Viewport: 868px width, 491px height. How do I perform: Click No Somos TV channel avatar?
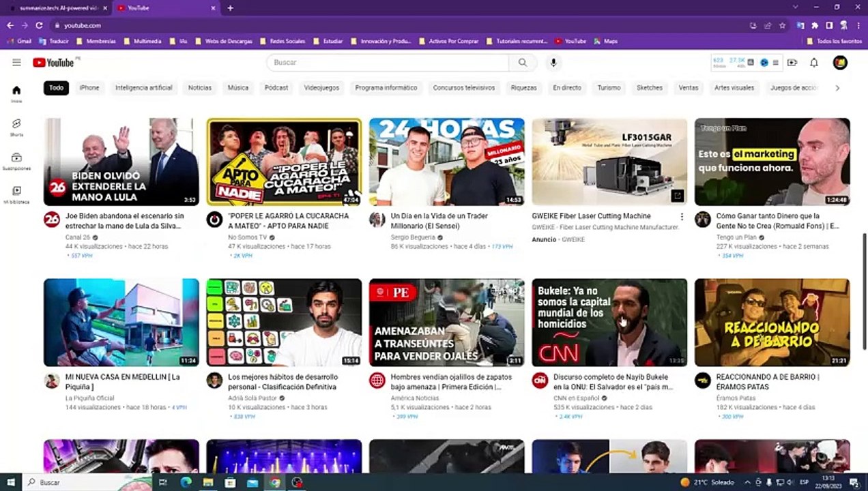click(x=214, y=220)
